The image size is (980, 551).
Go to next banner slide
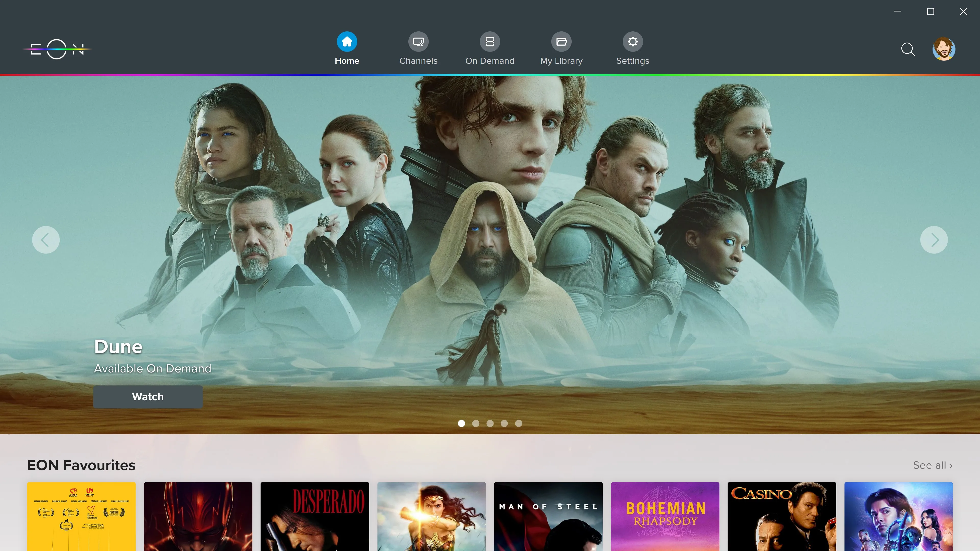934,240
